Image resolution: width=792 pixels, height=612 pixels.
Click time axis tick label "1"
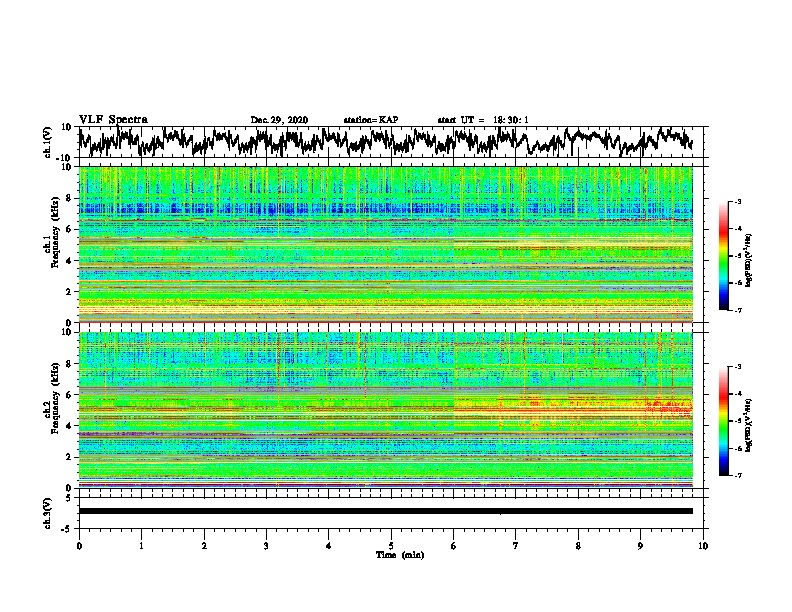(141, 546)
